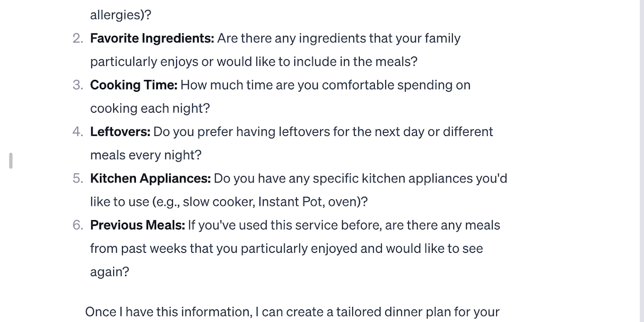Click list number 3 marker
644x322 pixels.
[77, 85]
